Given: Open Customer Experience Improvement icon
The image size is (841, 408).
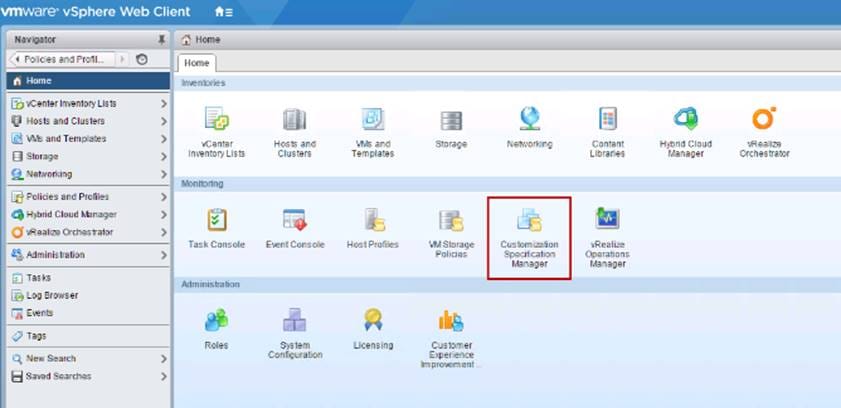Looking at the screenshot, I should click(x=451, y=321).
